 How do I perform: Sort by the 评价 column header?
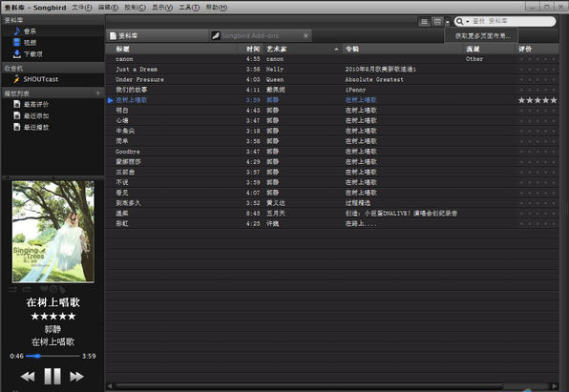(x=537, y=49)
